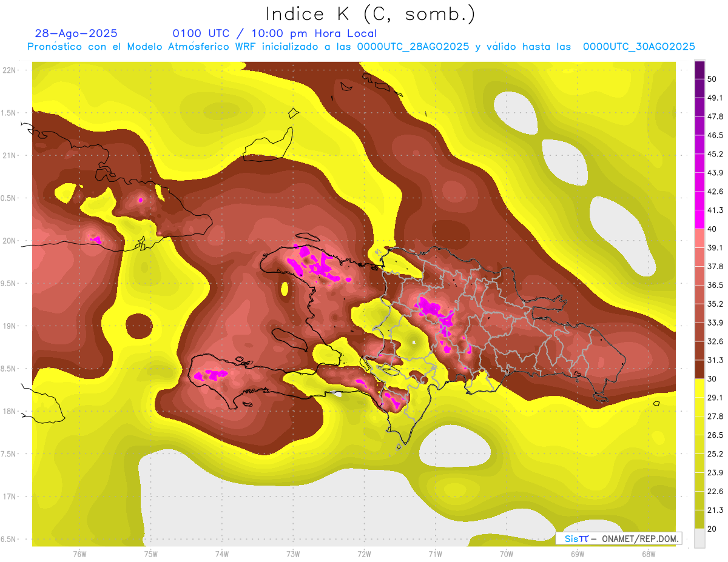Click the "0100 UTC / 10:00 pm Hora Local" timestamp
Screen dimensions: 728x562
(274, 33)
